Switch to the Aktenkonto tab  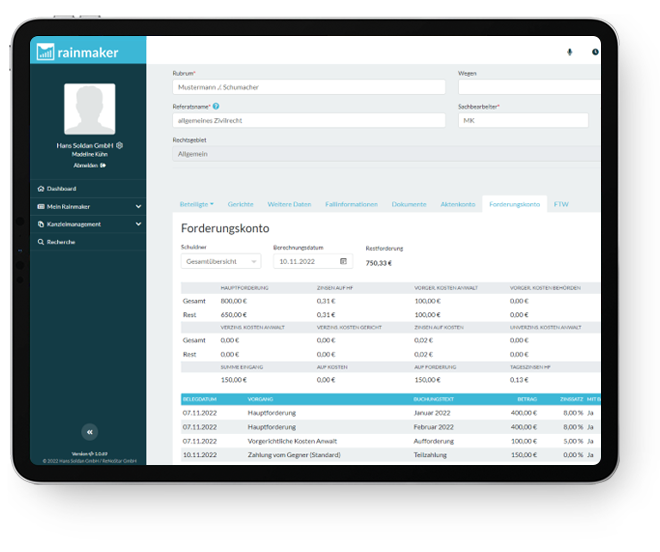tap(458, 204)
